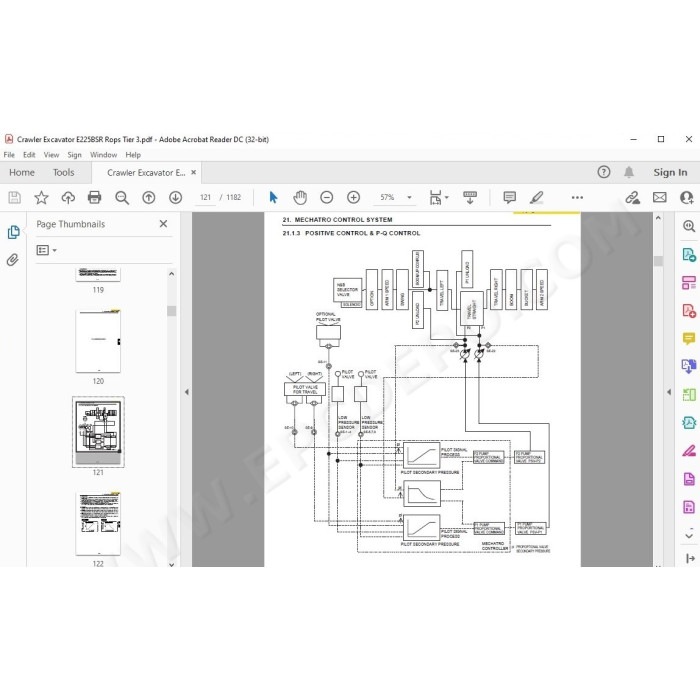700x700 pixels.
Task: Go to previous page arrow up icon
Action: click(x=149, y=197)
